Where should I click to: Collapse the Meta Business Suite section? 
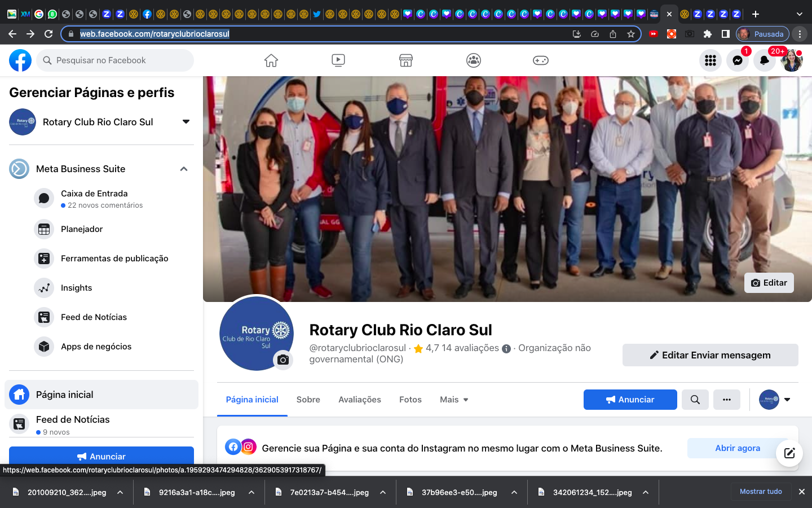[x=183, y=169]
